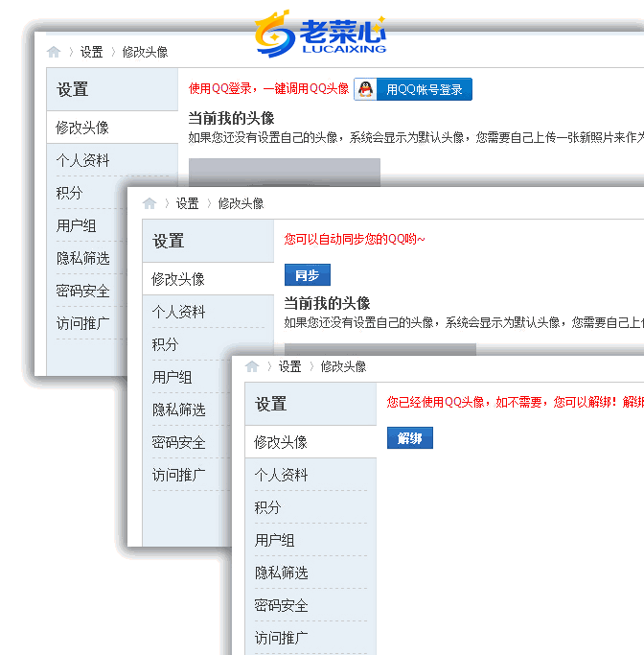Image resolution: width=644 pixels, height=655 pixels.
Task: Select 用户组 sidebar item in top window
Action: (76, 225)
